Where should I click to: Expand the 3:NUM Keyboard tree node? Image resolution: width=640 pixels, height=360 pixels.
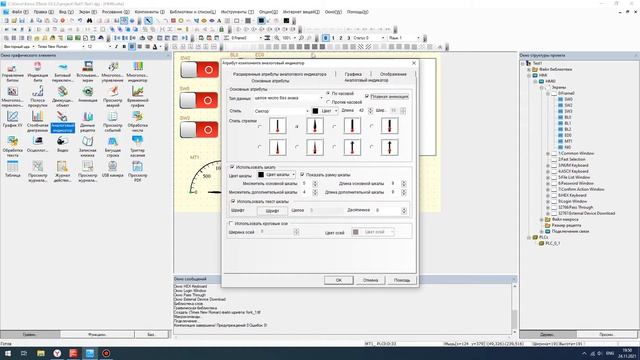click(x=548, y=165)
